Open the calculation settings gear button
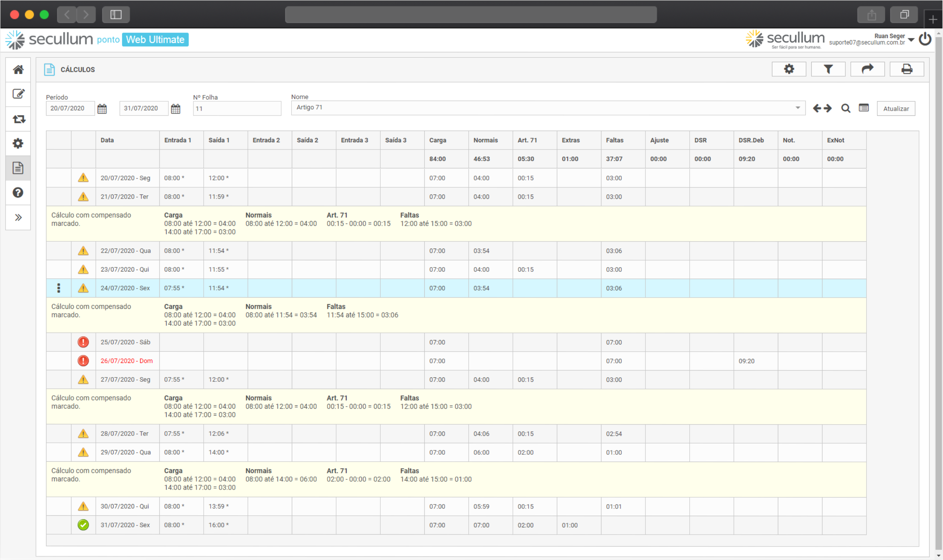 pos(789,69)
